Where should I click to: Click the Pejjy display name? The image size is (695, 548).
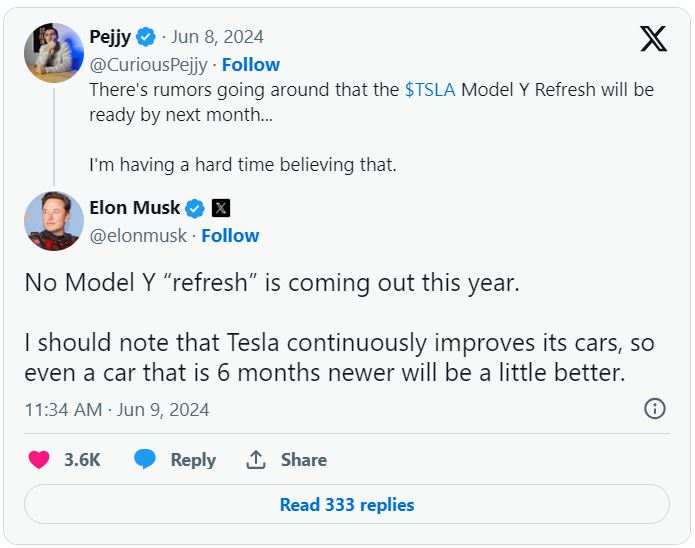[110, 37]
